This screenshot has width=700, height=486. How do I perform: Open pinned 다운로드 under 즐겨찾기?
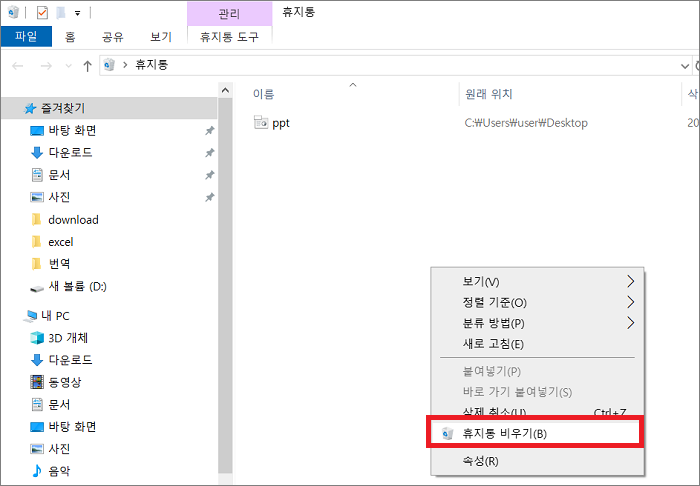tap(70, 153)
